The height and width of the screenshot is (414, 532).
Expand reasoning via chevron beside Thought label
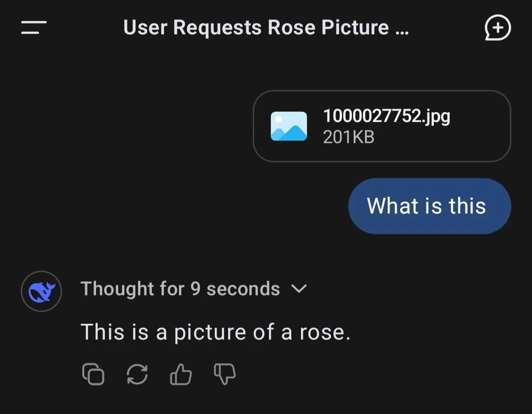[x=299, y=289]
